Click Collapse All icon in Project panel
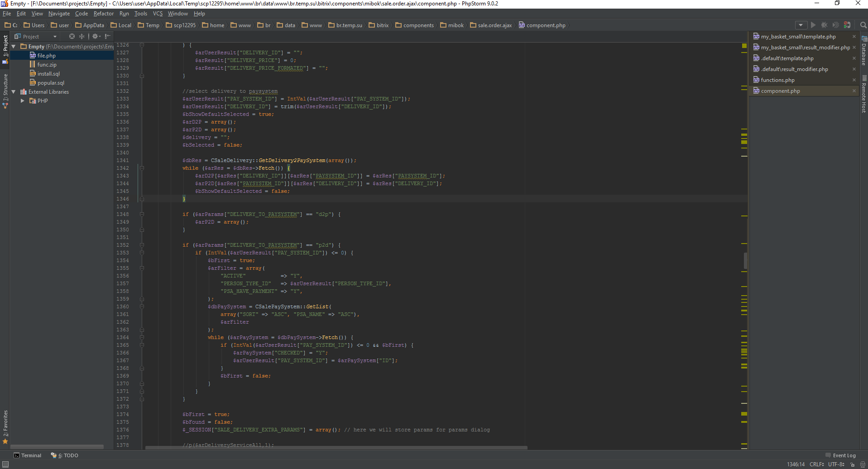This screenshot has width=868, height=469. click(x=82, y=36)
